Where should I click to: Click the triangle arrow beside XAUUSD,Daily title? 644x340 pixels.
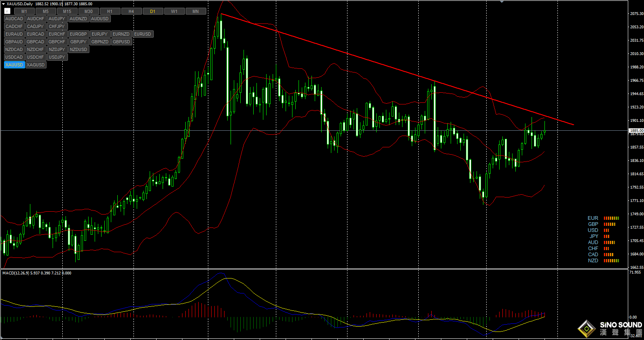pyautogui.click(x=3, y=4)
